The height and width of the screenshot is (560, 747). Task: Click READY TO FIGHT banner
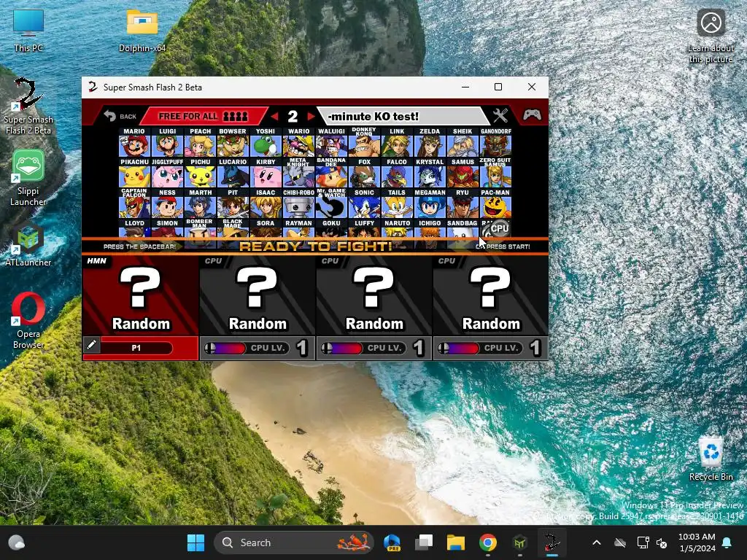click(315, 246)
